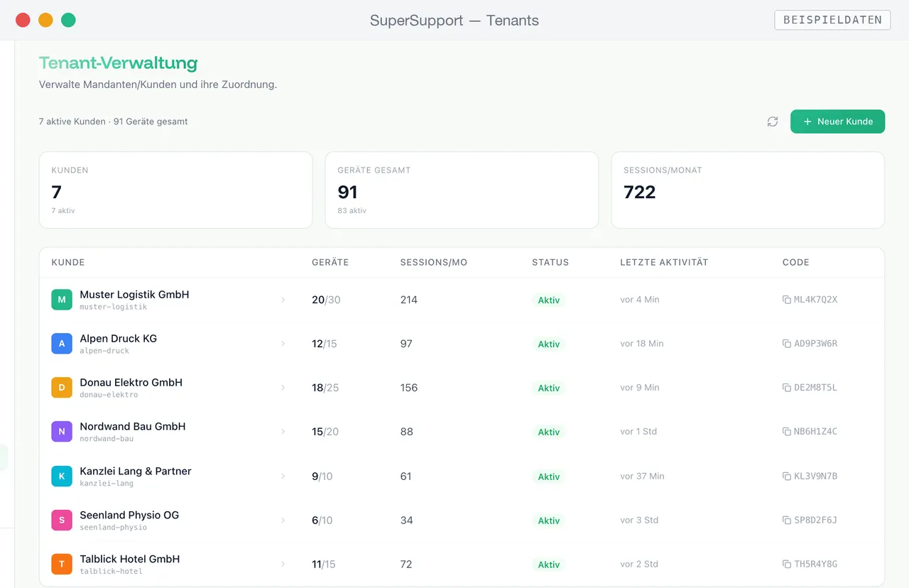Click the Geräte column header
The width and height of the screenshot is (909, 588).
pos(330,262)
